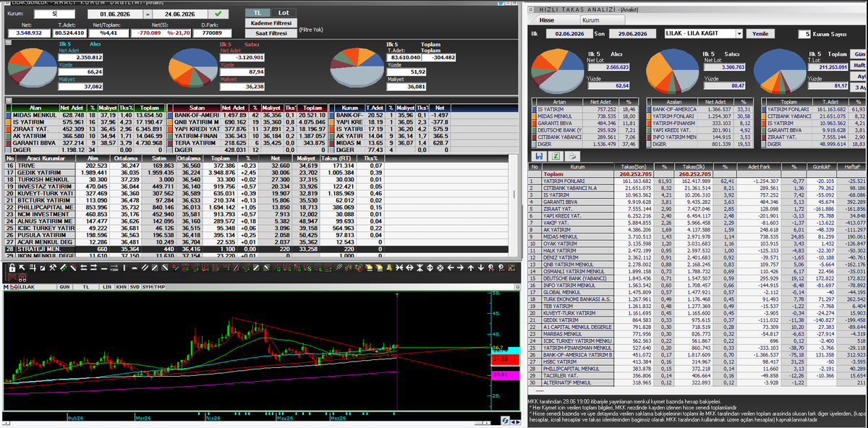868x428 pixels.
Task: Select OYAK YATIRIM row in Takas list
Action: coord(698,243)
